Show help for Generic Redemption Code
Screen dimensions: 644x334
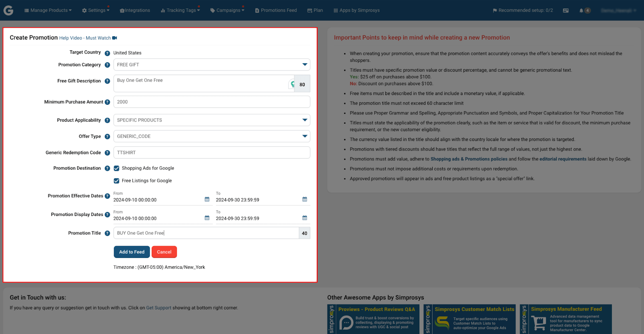[107, 153]
